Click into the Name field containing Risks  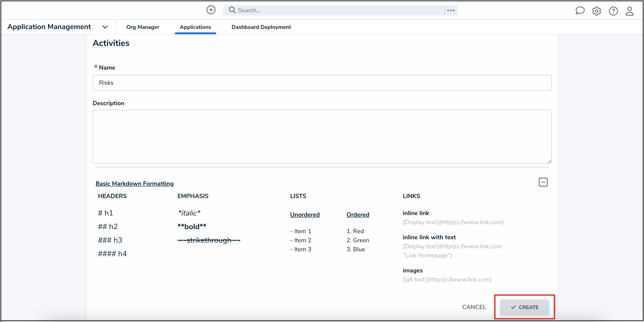tap(322, 83)
